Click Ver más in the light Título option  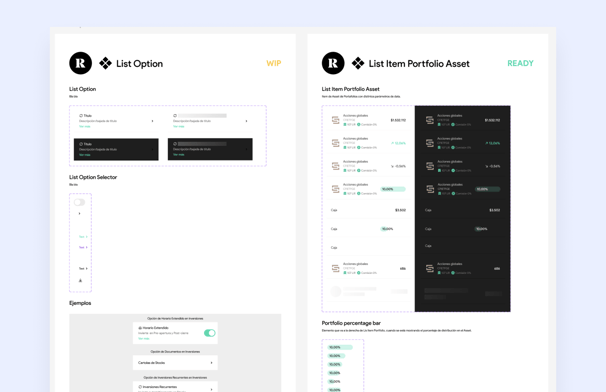[85, 126]
